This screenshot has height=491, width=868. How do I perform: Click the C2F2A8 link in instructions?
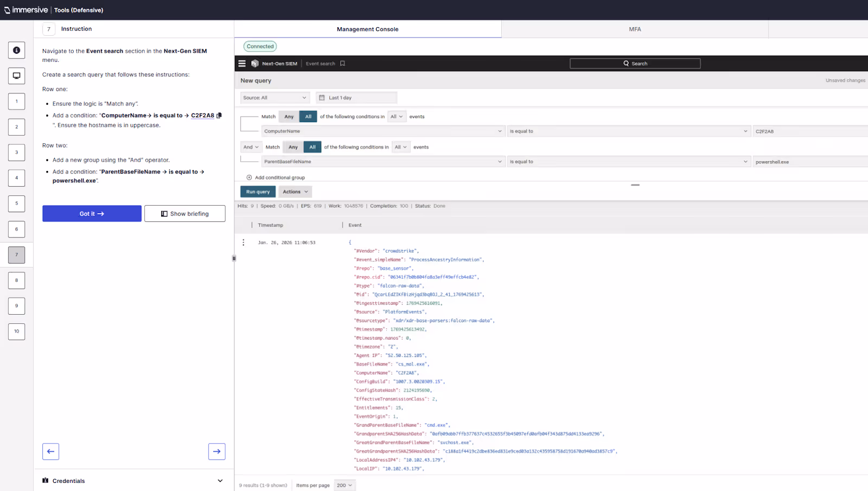202,116
